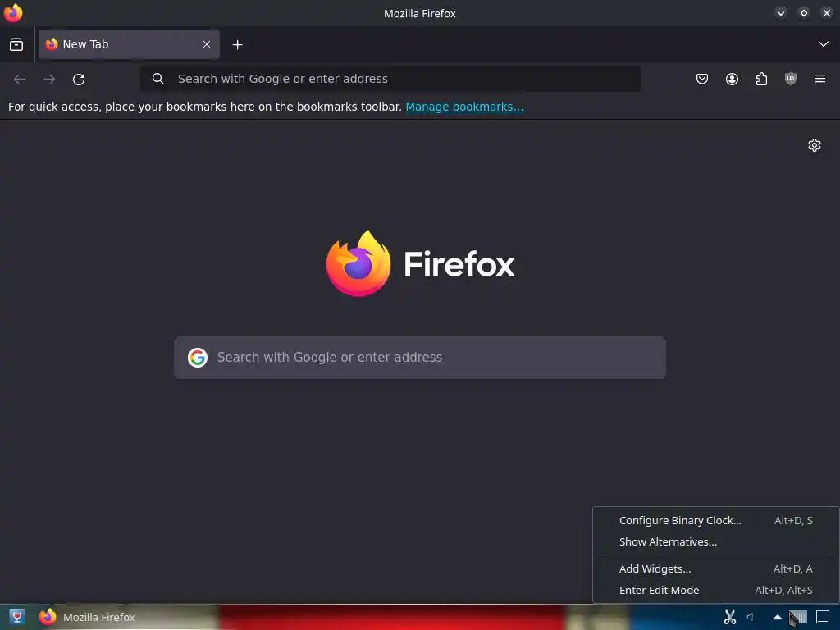The height and width of the screenshot is (630, 840).
Task: Click the magnifier icon in the address bar
Action: (x=157, y=79)
